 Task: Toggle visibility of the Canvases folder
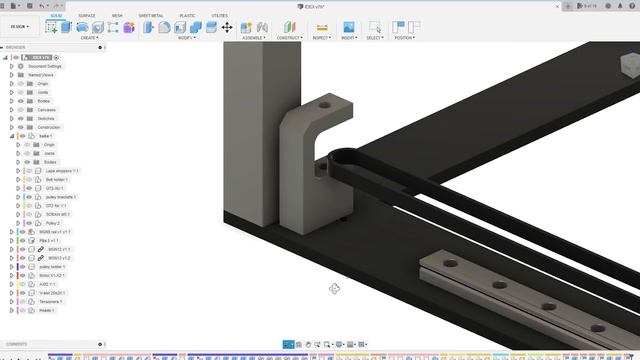(21, 110)
